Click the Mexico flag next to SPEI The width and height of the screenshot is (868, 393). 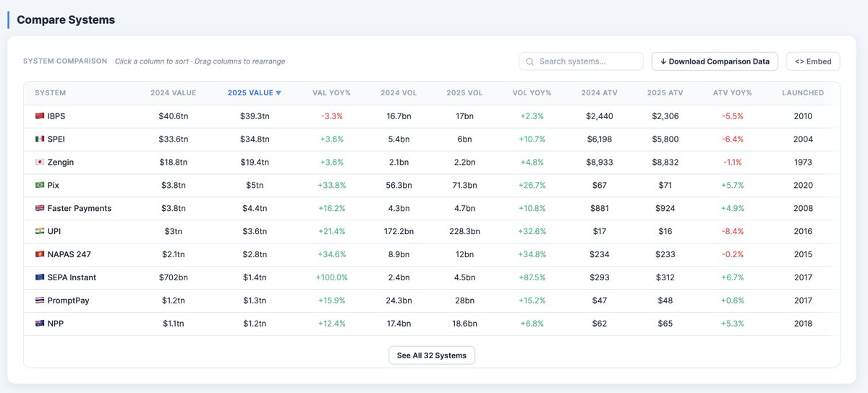click(40, 139)
